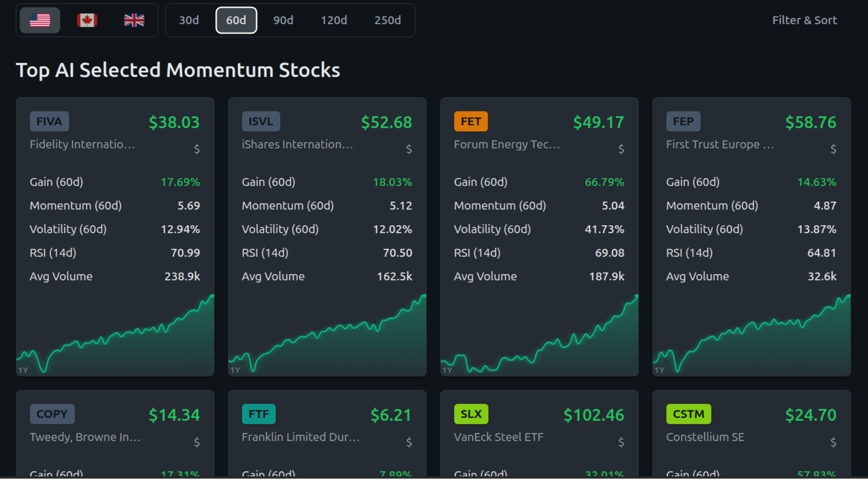
Task: Open the green CSTM ticker badge
Action: [x=688, y=414]
